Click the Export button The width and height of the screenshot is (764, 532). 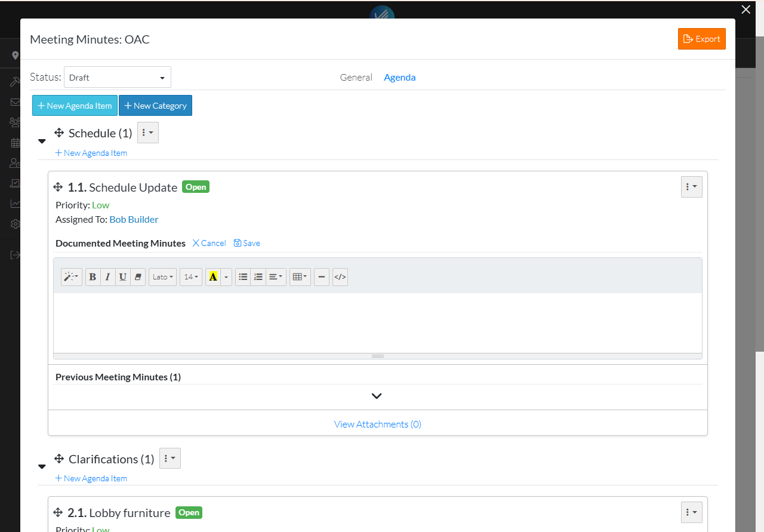[x=702, y=39]
